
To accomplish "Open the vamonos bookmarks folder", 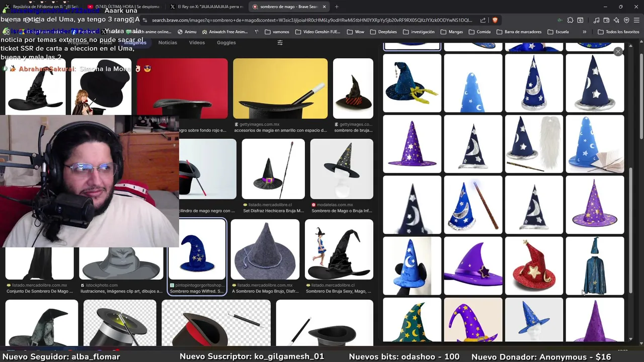I will point(276,32).
